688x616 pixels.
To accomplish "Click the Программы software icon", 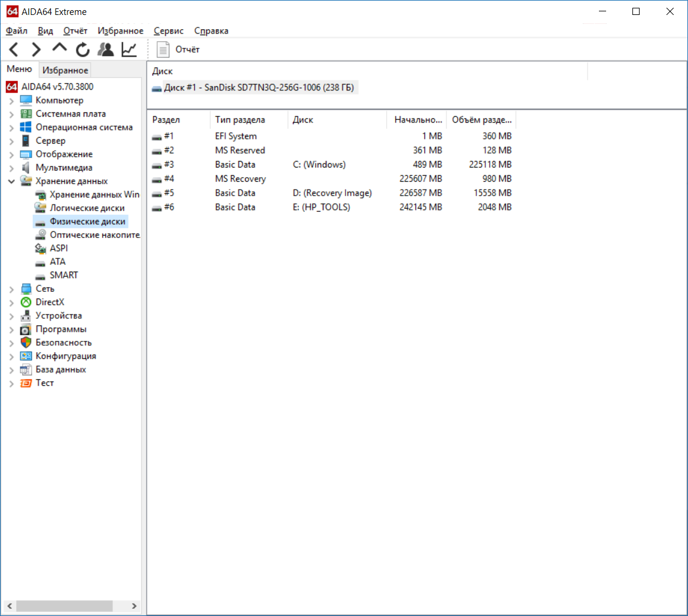I will coord(26,329).
